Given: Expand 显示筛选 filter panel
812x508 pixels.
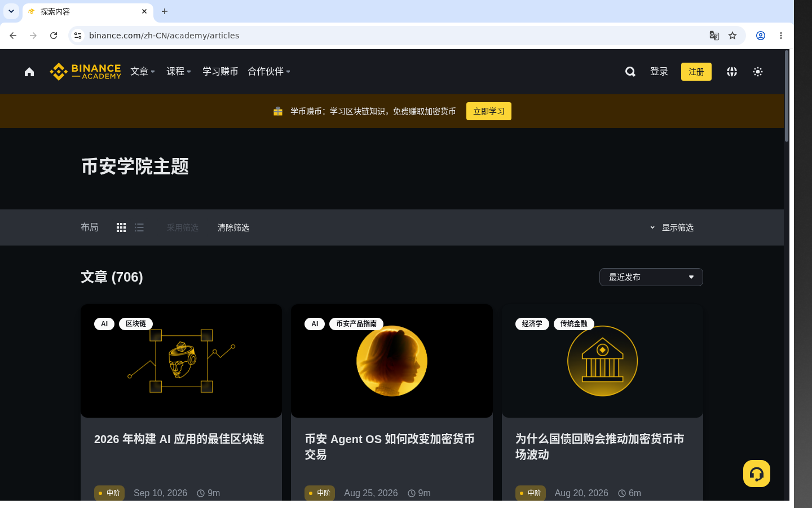Looking at the screenshot, I should point(672,227).
